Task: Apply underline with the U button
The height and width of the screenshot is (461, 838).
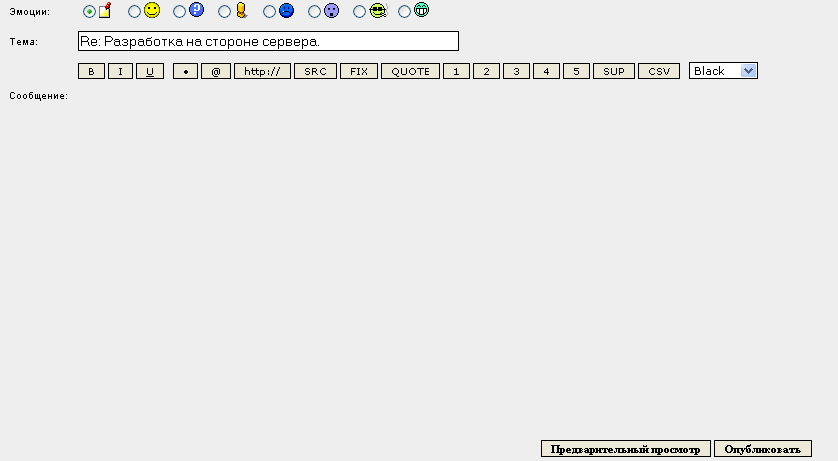Action: click(x=150, y=72)
